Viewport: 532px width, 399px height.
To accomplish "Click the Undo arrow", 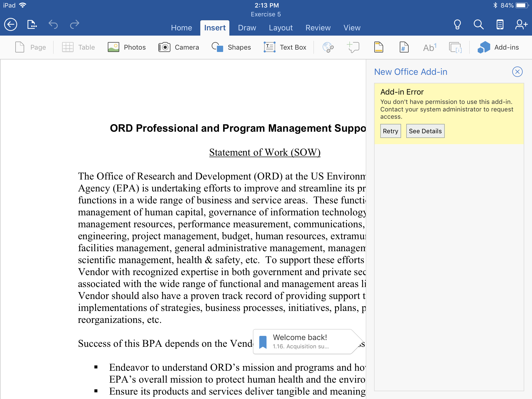I will click(53, 25).
